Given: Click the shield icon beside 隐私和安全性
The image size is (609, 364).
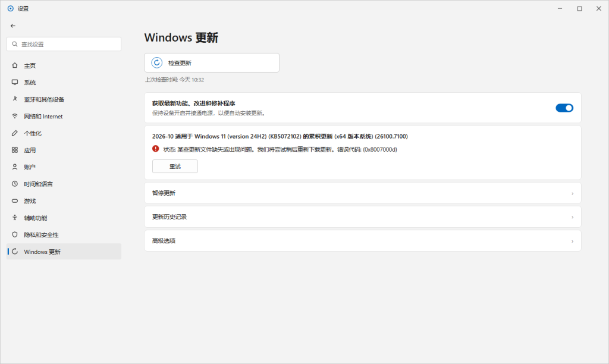Looking at the screenshot, I should click(15, 235).
